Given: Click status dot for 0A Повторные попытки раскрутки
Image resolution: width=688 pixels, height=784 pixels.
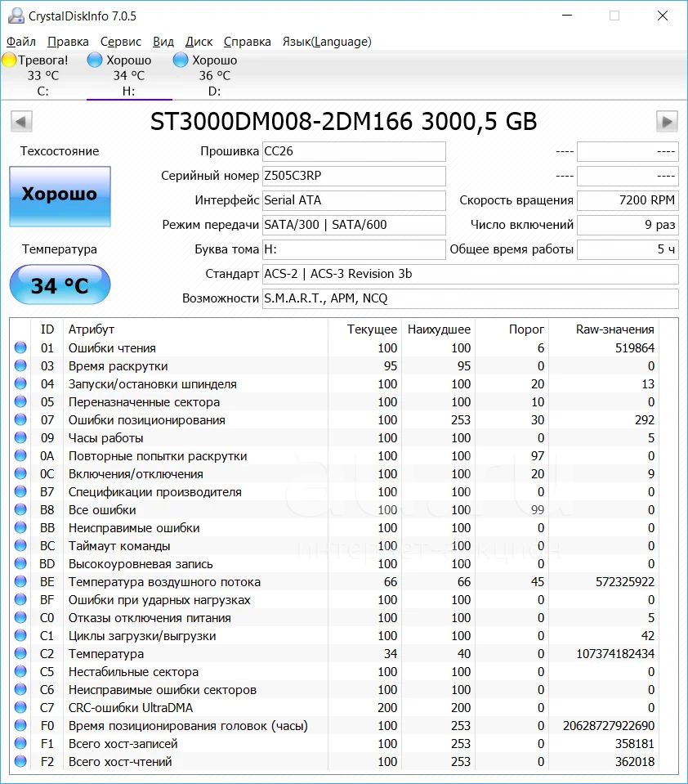Looking at the screenshot, I should click(20, 455).
